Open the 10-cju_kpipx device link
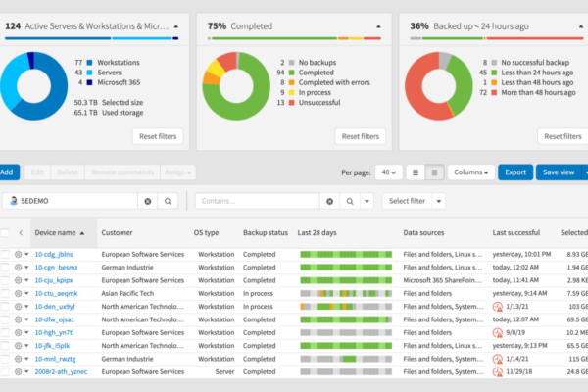The height and width of the screenshot is (392, 588). pyautogui.click(x=54, y=280)
